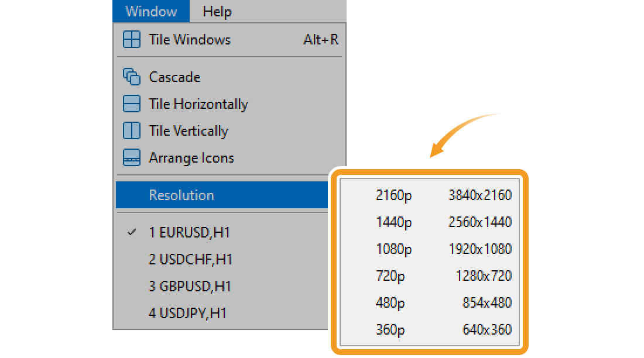644x358 pixels.
Task: Select the checked 1 EURUSD,H1 window
Action: tap(189, 233)
